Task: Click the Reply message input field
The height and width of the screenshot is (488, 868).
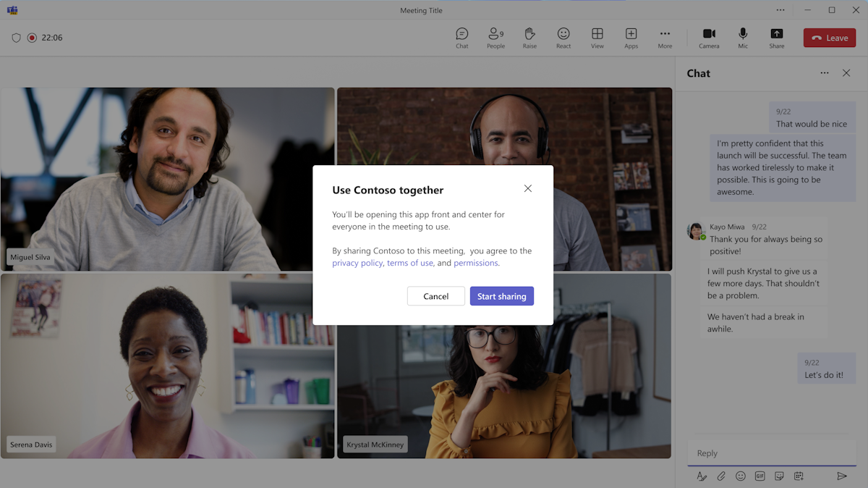Action: tap(772, 453)
